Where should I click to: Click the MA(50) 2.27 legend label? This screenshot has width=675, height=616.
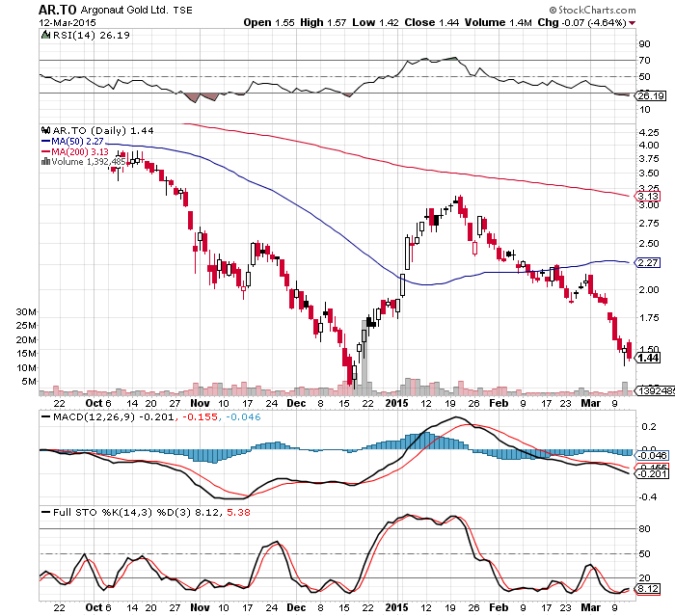[77, 141]
